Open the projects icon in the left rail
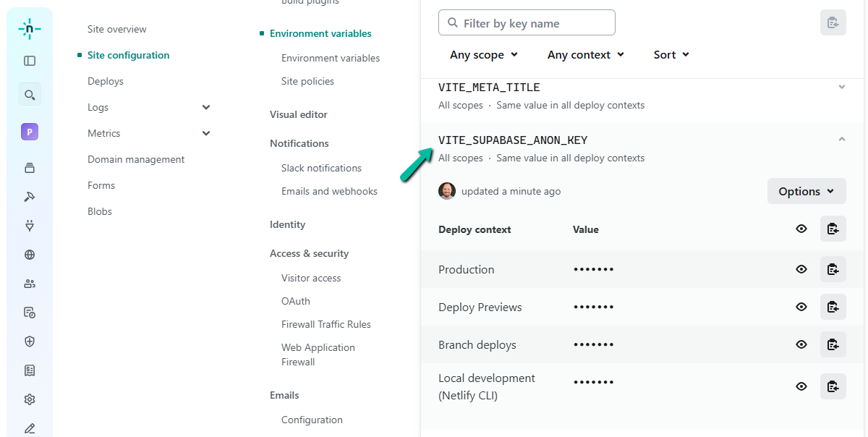 click(29, 167)
